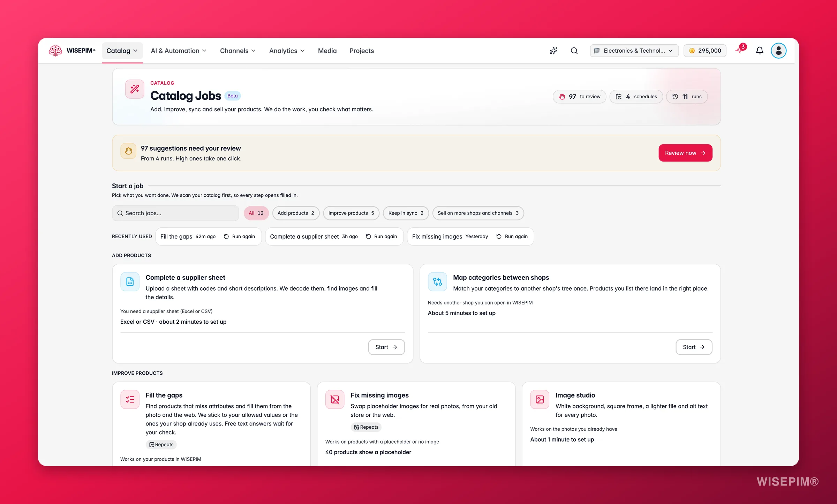Viewport: 837px width, 504px height.
Task: Expand the Analytics menu
Action: coord(287,51)
